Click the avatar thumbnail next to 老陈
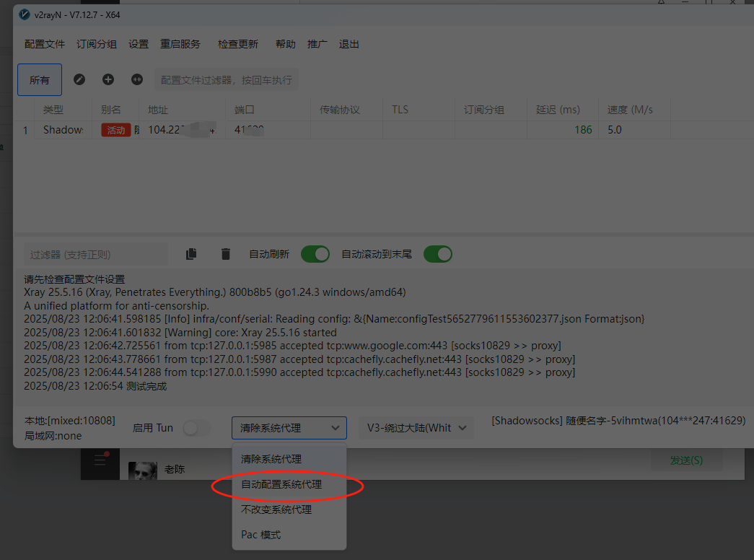 143,471
